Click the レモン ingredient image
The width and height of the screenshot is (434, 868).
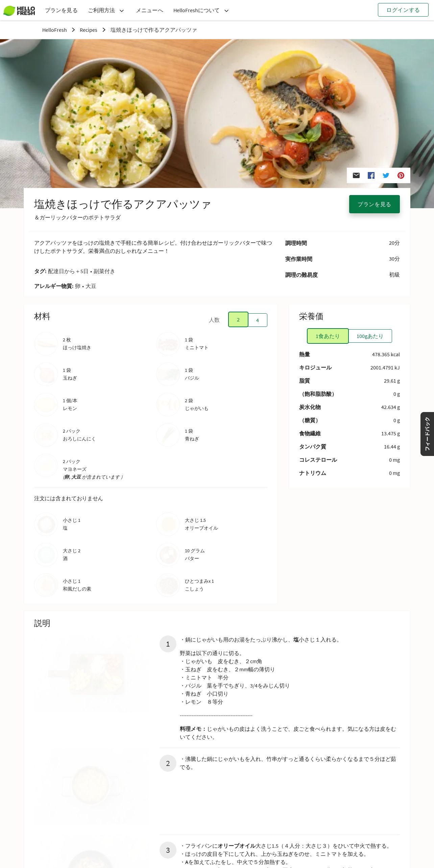pyautogui.click(x=46, y=405)
